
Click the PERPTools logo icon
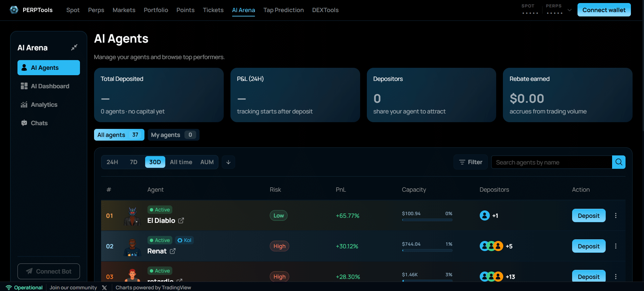pyautogui.click(x=14, y=10)
